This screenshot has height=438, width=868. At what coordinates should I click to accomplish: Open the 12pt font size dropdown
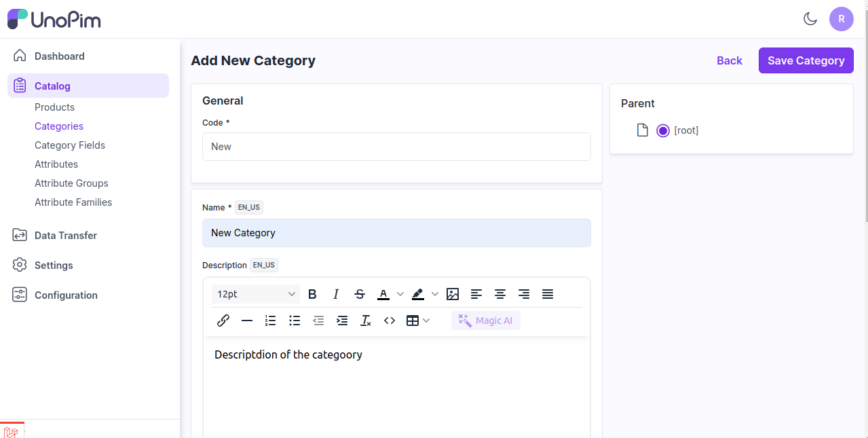tap(256, 294)
